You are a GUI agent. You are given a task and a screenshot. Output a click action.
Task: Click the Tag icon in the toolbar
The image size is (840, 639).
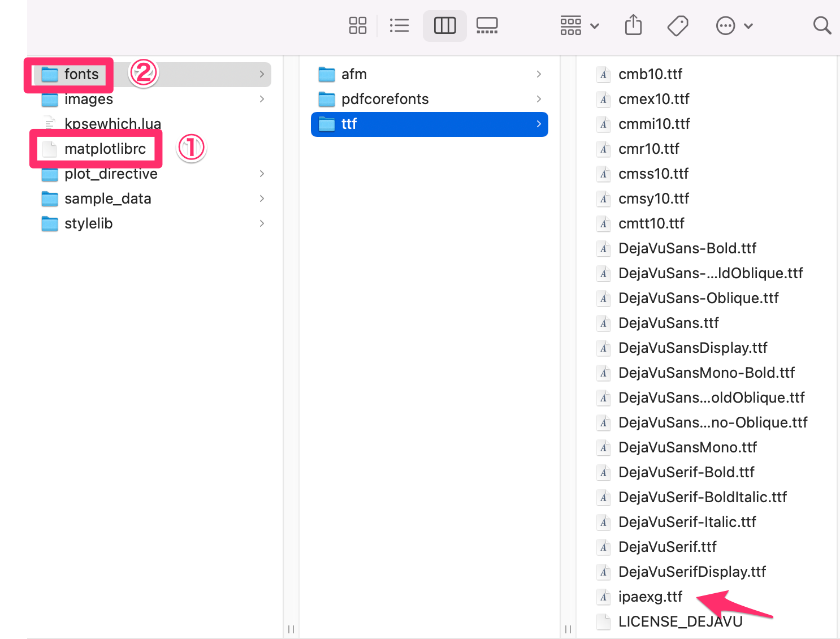pyautogui.click(x=677, y=25)
